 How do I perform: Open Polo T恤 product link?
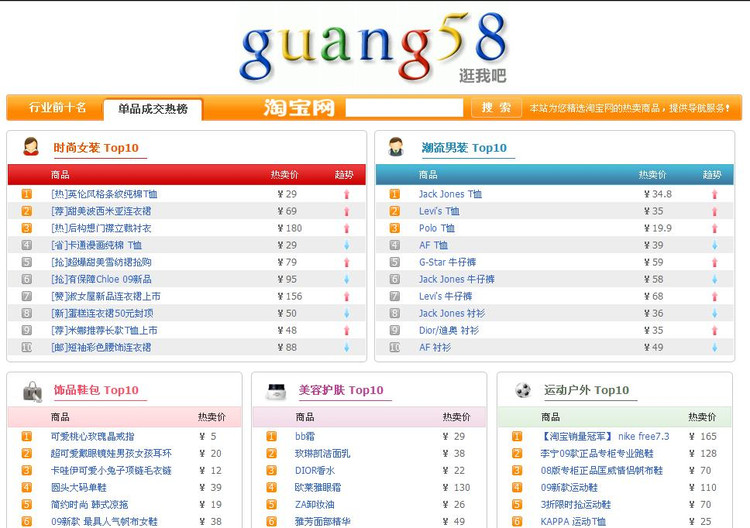pos(437,228)
